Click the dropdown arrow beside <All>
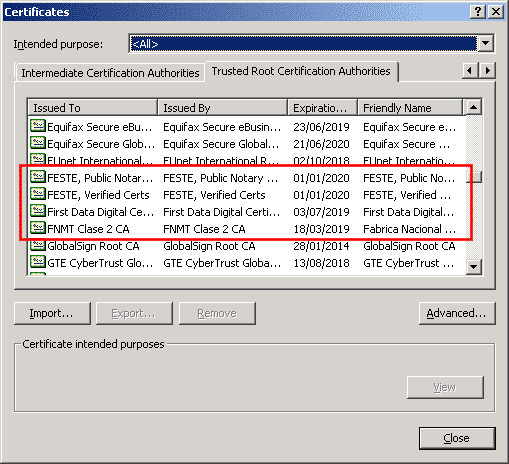509x464 pixels. pyautogui.click(x=485, y=43)
